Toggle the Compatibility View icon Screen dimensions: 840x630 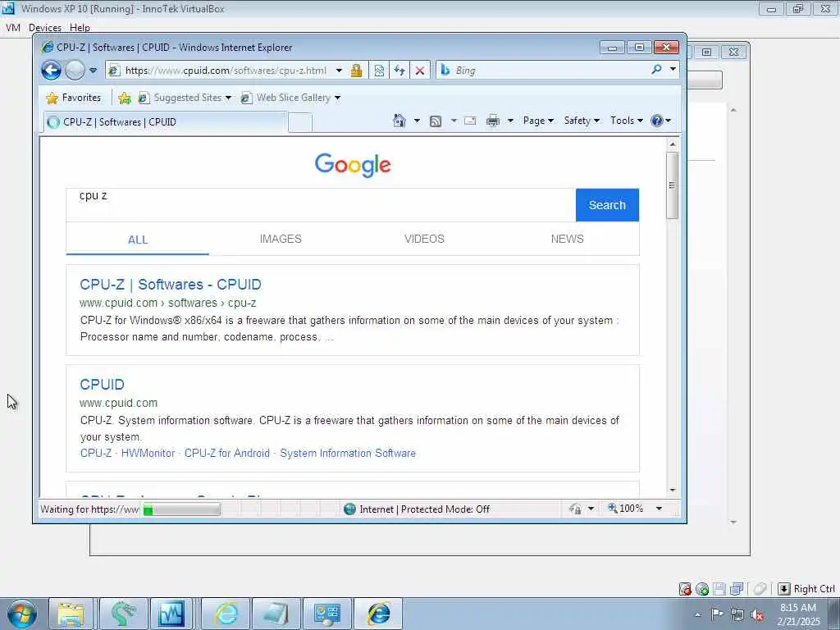(x=379, y=71)
